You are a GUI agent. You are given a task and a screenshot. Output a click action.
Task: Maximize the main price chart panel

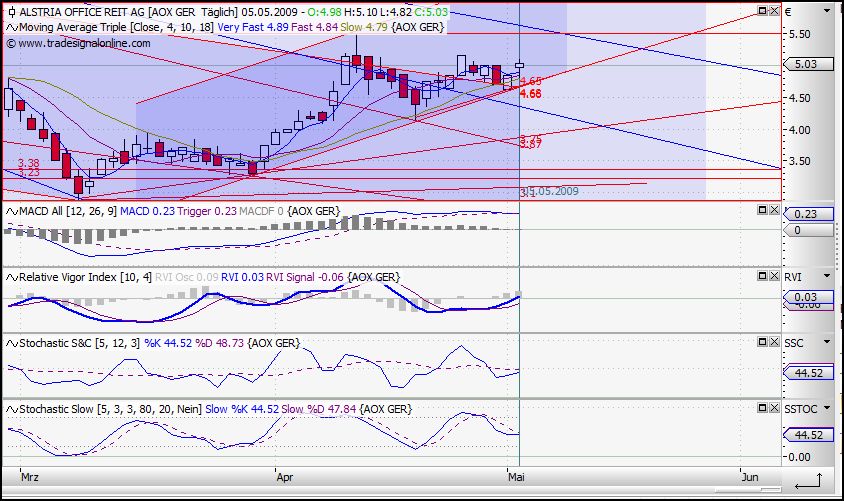762,11
